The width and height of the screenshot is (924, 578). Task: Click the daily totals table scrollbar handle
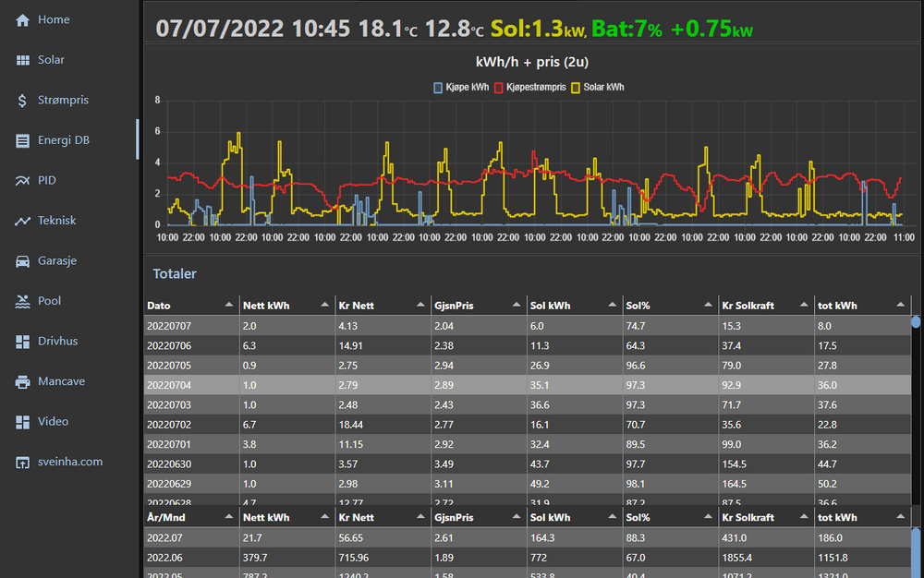916,322
